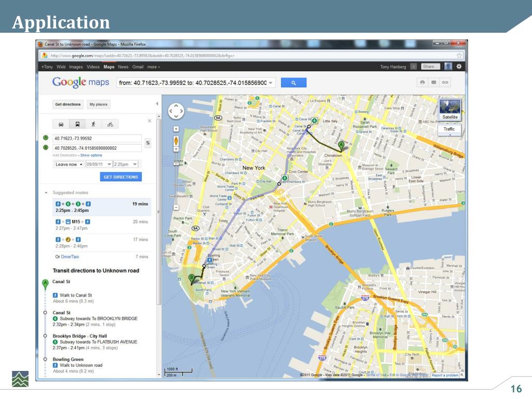
Task: Open Google settings gear icon
Action: 459,66
